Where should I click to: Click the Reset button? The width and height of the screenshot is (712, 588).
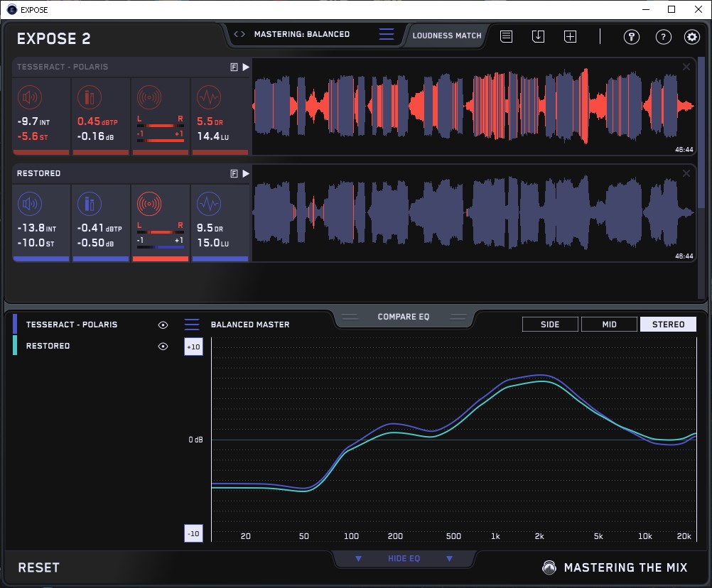click(39, 567)
